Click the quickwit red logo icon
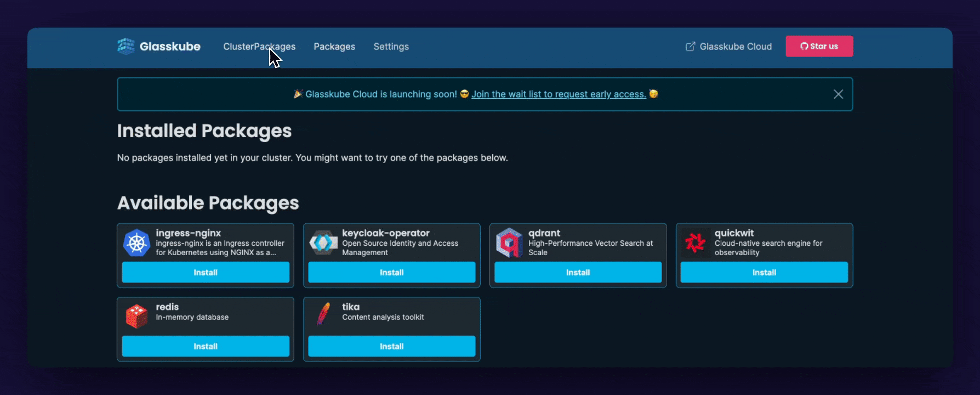 point(696,242)
